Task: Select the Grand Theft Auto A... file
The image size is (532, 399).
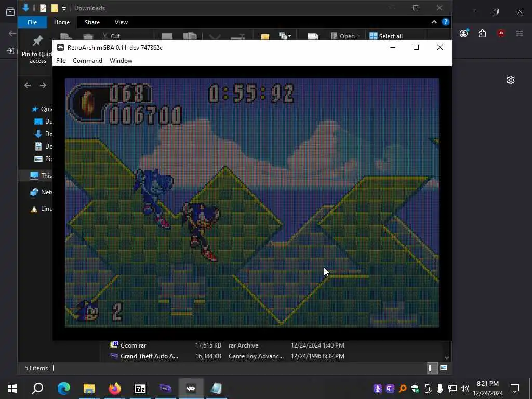Action: (149, 356)
